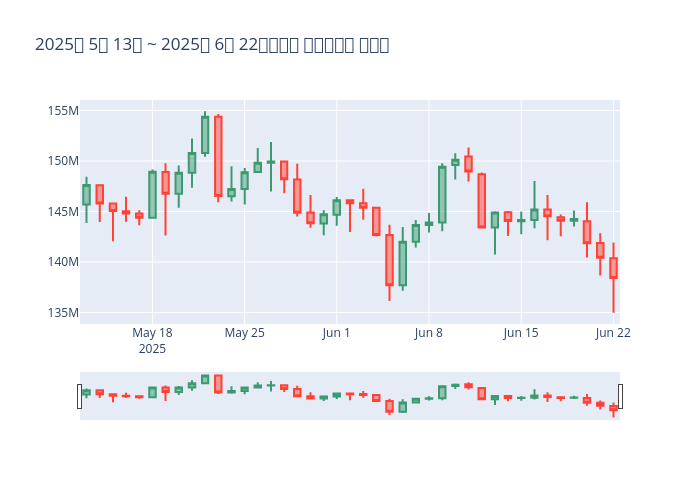The image size is (700, 500).
Task: Grab the left range slider handle
Action: click(79, 396)
